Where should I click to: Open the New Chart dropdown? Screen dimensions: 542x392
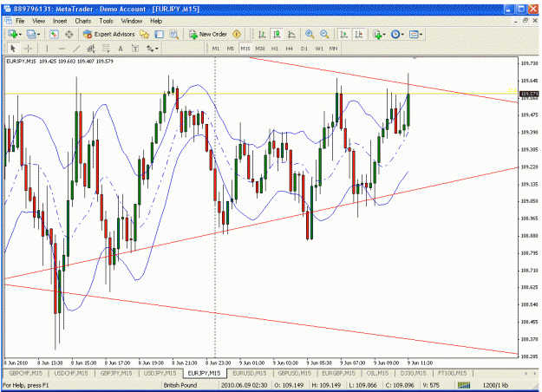click(x=15, y=34)
